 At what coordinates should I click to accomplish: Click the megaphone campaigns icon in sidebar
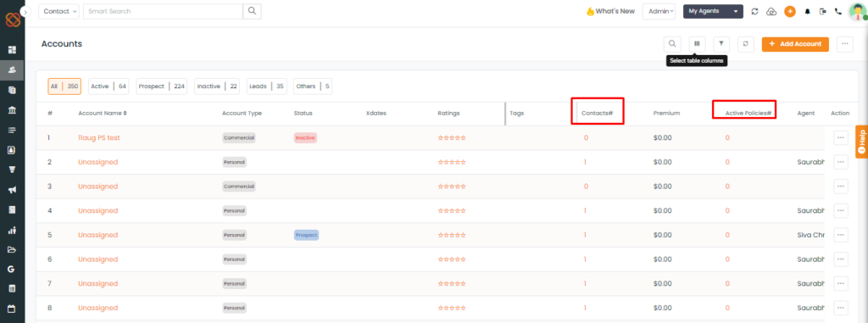tap(12, 190)
